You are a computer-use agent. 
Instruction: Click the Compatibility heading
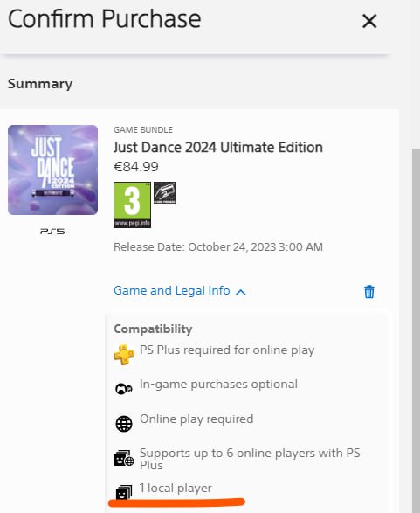(153, 329)
